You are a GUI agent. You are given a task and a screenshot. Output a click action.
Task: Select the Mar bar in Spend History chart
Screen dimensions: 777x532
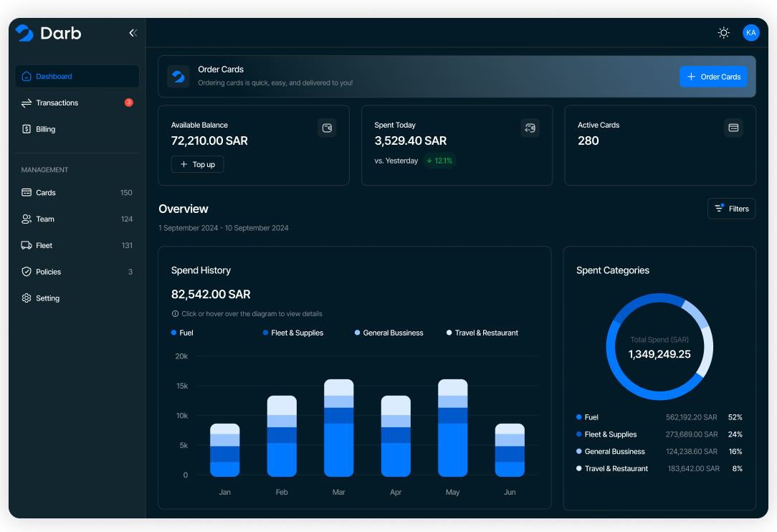(339, 428)
